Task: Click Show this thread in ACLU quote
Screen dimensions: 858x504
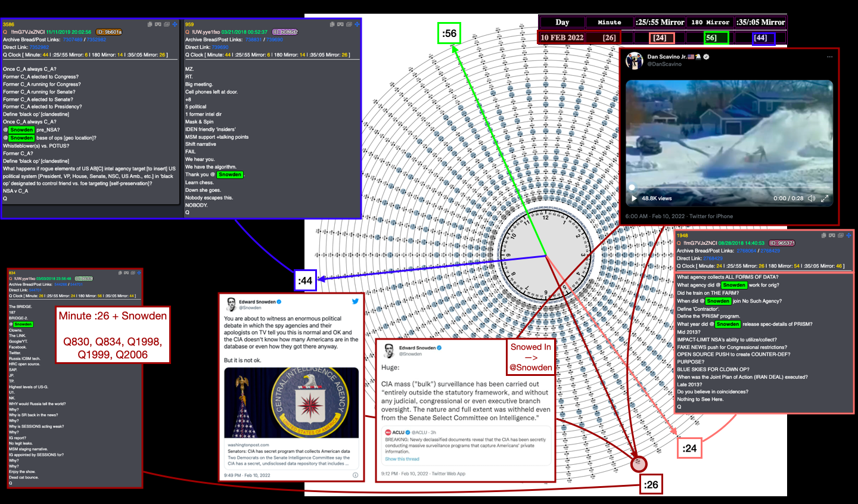Action: pyautogui.click(x=402, y=459)
